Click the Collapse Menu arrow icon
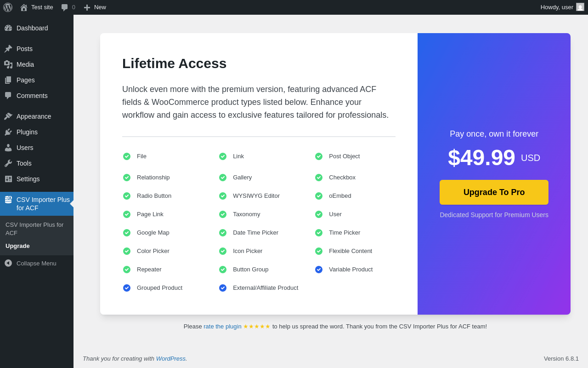588x368 pixels. pos(8,263)
